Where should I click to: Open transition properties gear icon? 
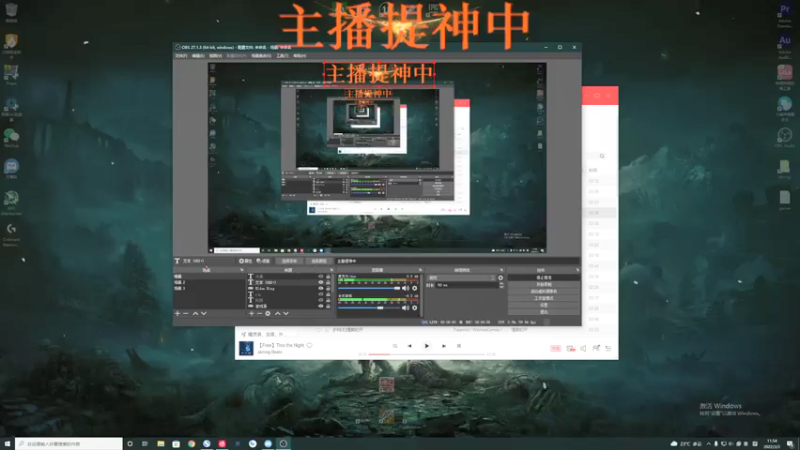pyautogui.click(x=501, y=278)
